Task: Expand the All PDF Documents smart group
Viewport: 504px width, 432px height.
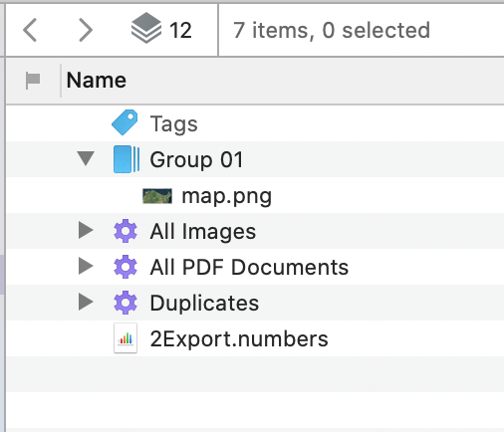Action: [86, 266]
